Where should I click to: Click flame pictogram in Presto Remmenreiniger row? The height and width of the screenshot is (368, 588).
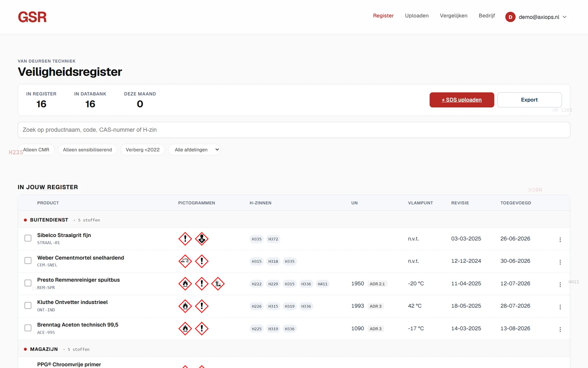[185, 284]
